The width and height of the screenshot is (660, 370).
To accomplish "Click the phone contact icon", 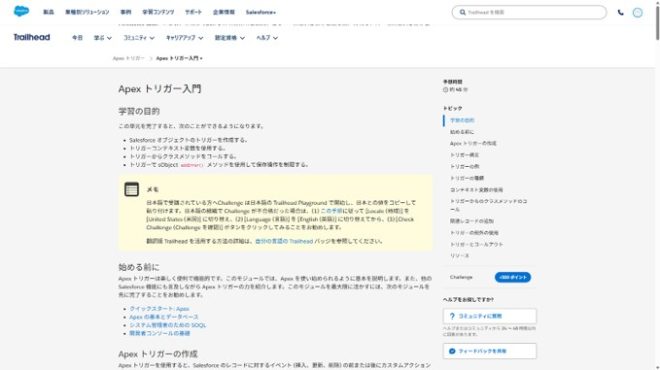I will pyautogui.click(x=620, y=13).
